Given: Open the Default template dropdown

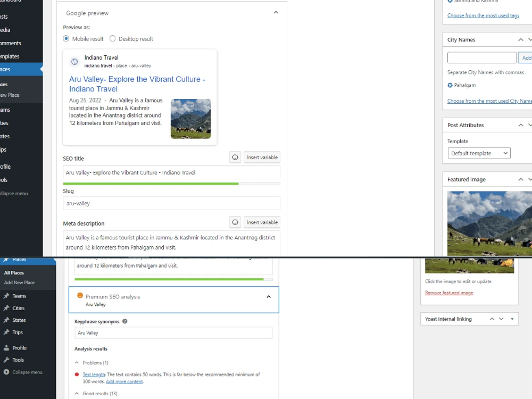Looking at the screenshot, I should (479, 153).
